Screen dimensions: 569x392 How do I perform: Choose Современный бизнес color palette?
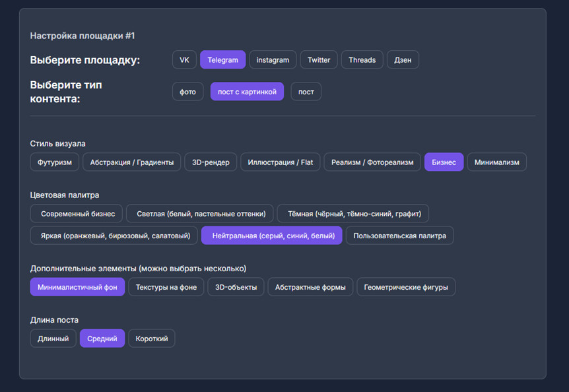coord(77,214)
